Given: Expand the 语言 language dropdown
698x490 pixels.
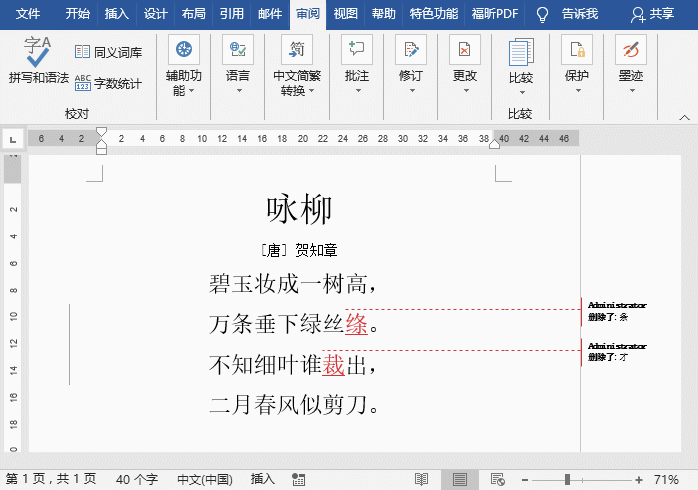Looking at the screenshot, I should coord(238,90).
